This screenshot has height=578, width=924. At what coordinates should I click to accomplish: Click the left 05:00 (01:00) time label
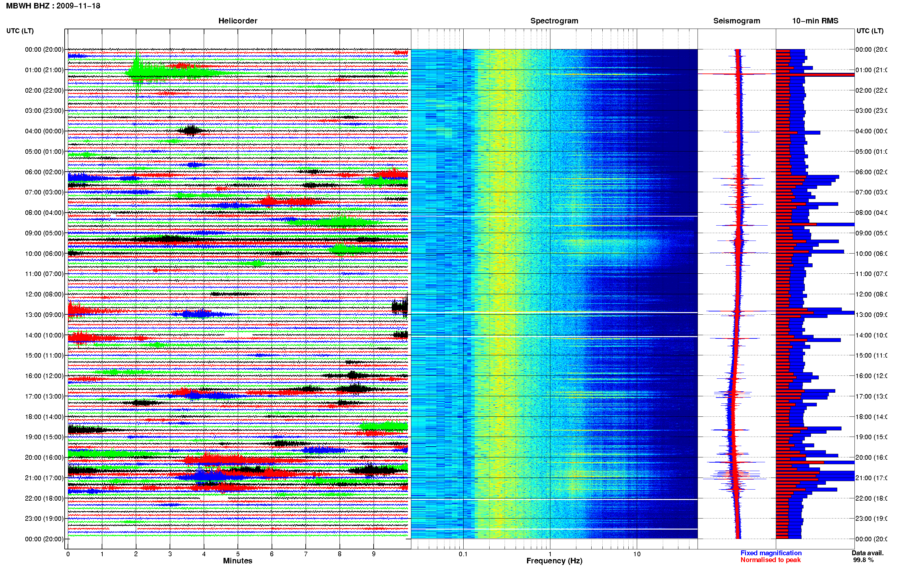pyautogui.click(x=44, y=151)
